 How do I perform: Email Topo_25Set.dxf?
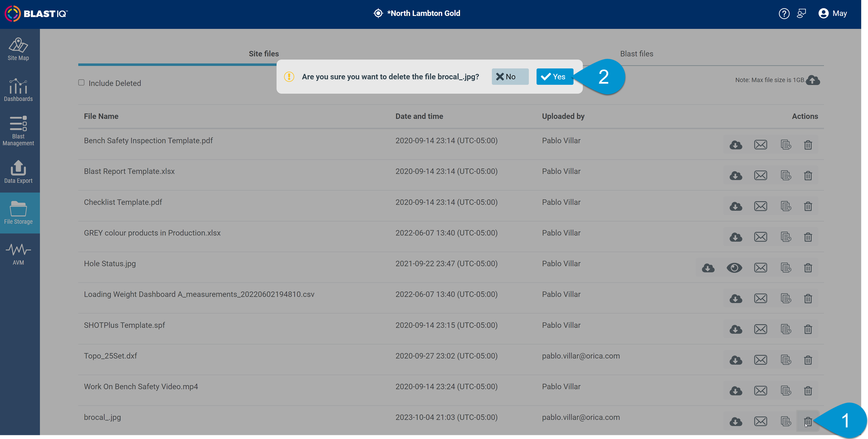(x=760, y=360)
